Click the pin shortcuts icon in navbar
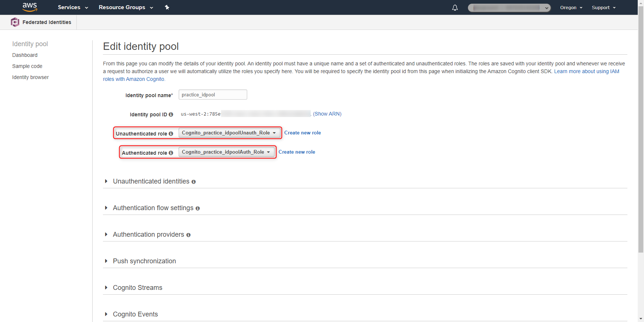Image resolution: width=644 pixels, height=322 pixels. coord(167,7)
